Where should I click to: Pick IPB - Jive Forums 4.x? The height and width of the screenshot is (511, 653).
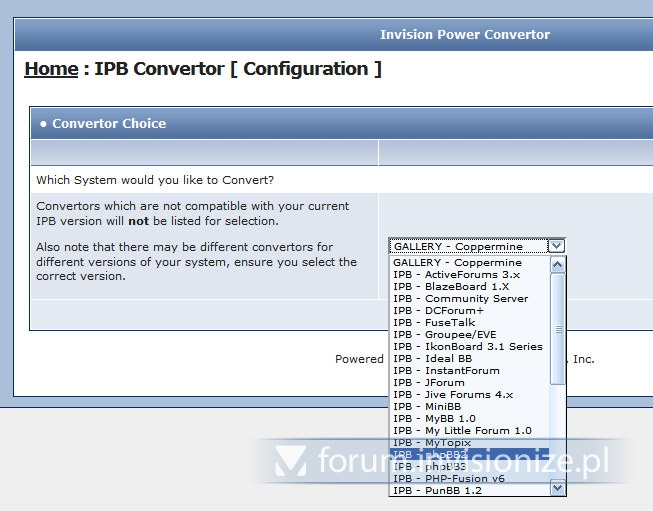tap(452, 395)
